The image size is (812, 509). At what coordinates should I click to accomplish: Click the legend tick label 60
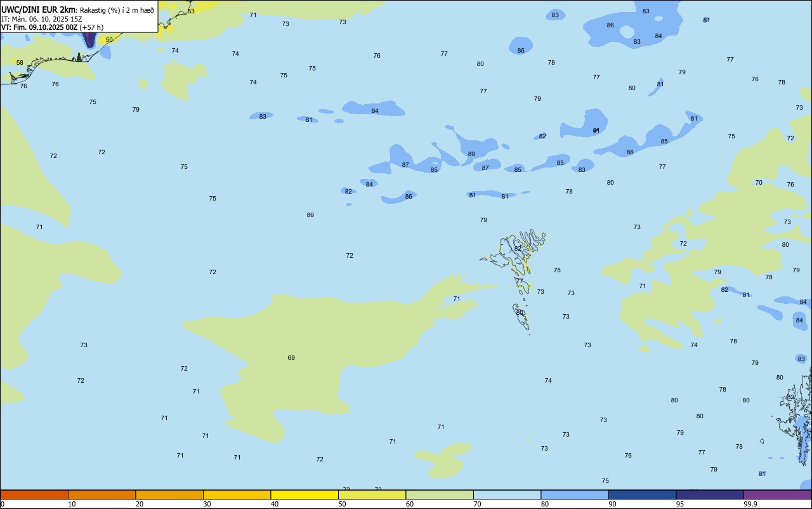click(410, 504)
